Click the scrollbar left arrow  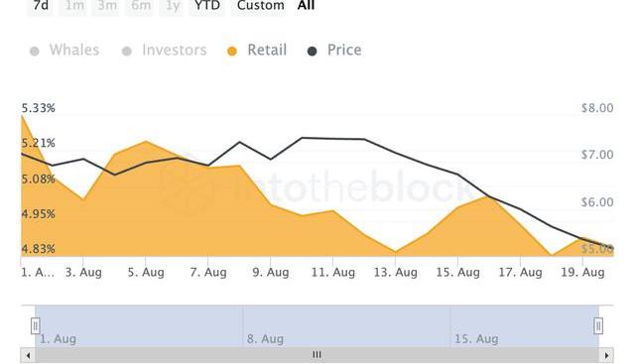point(28,355)
